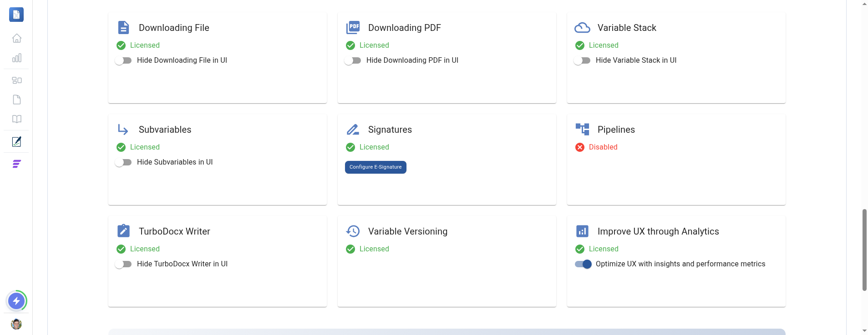Open the purple stacked-lines sidebar icon
Screen dimensions: 868x335
[17, 164]
